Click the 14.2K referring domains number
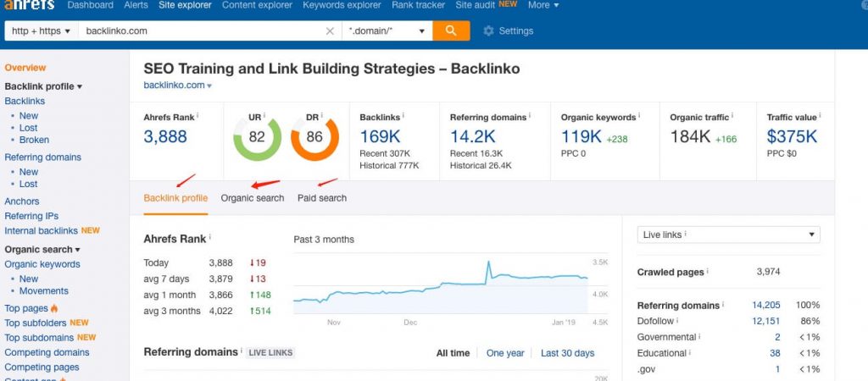Image resolution: width=868 pixels, height=381 pixels. pyautogui.click(x=473, y=136)
